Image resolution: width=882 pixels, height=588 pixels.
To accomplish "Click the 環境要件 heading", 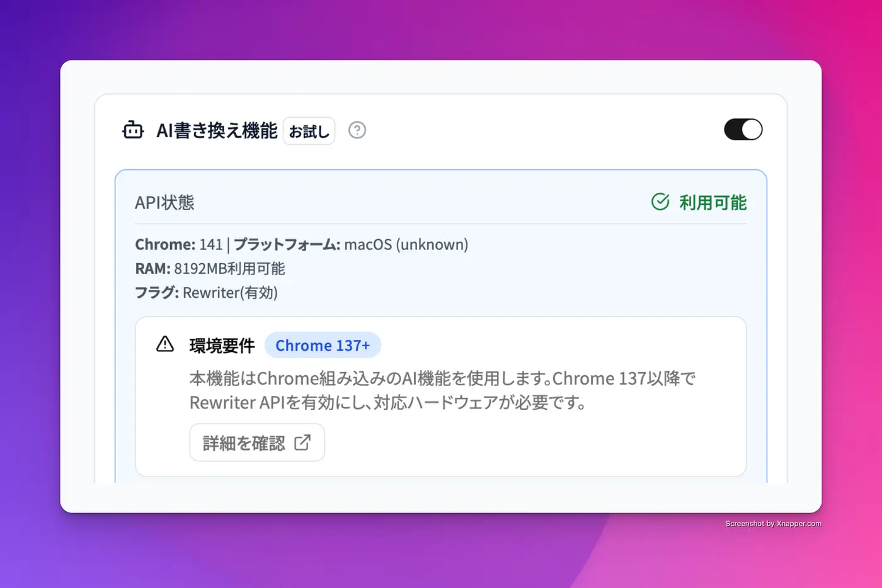I will pos(222,345).
